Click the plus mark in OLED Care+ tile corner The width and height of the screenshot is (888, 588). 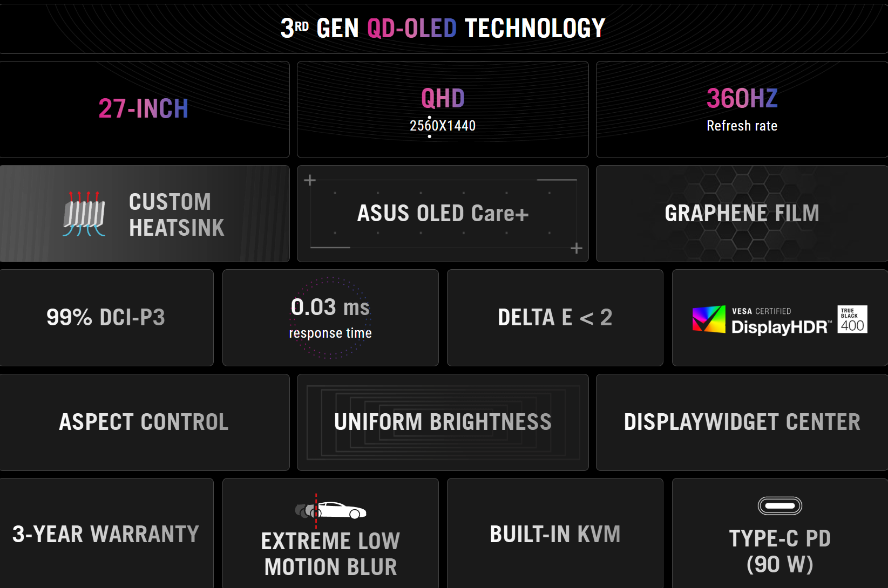pyautogui.click(x=310, y=180)
